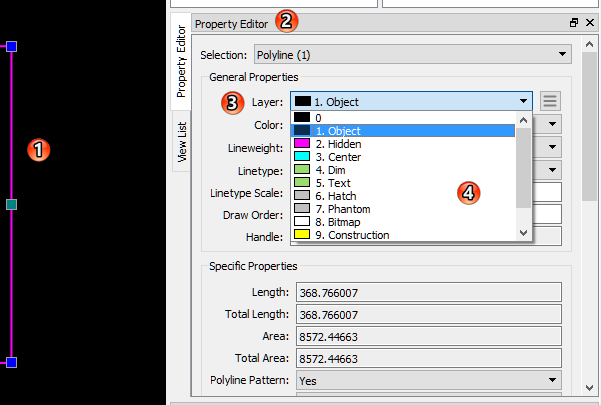This screenshot has width=601, height=405.
Task: Collapse the Layer dropdown showing 1. Object
Action: click(523, 101)
